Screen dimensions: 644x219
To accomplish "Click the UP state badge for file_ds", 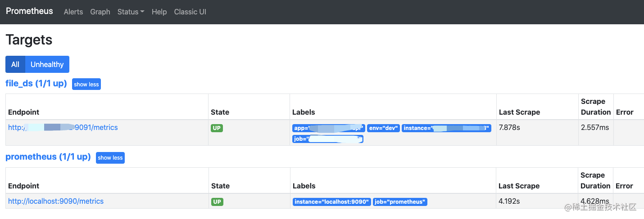I will tap(217, 128).
